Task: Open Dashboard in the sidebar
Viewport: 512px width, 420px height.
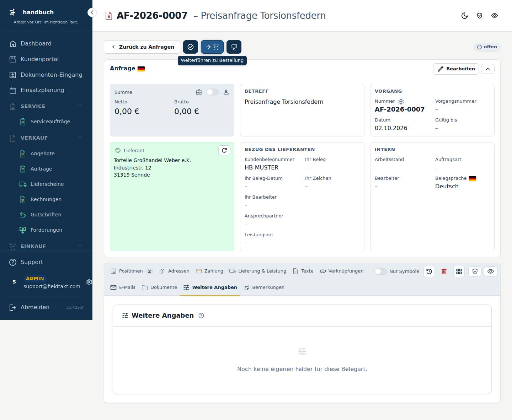Action: point(46,44)
